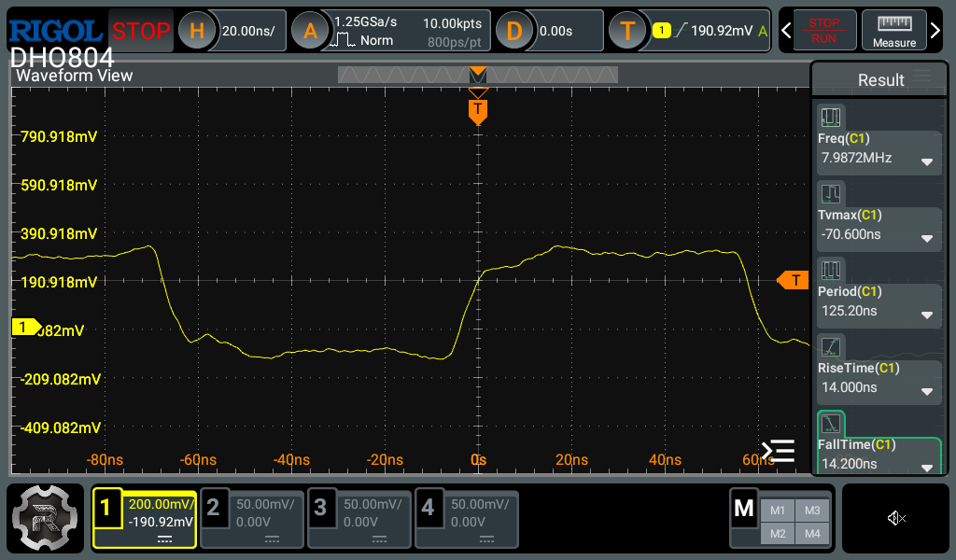Viewport: 956px width, 560px height.
Task: Click the orange trigger level marker
Action: (793, 280)
